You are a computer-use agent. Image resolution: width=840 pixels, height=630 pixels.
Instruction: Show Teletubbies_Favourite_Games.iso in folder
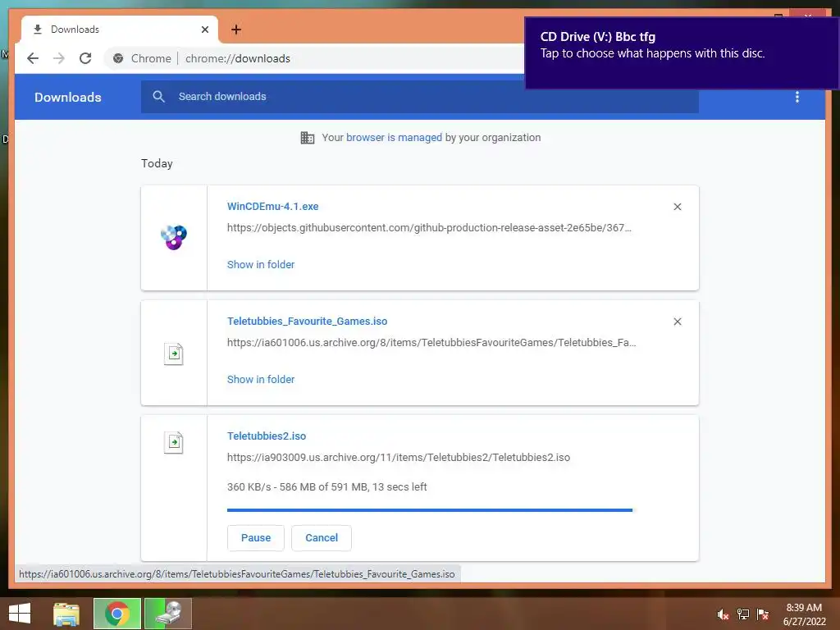tap(261, 379)
